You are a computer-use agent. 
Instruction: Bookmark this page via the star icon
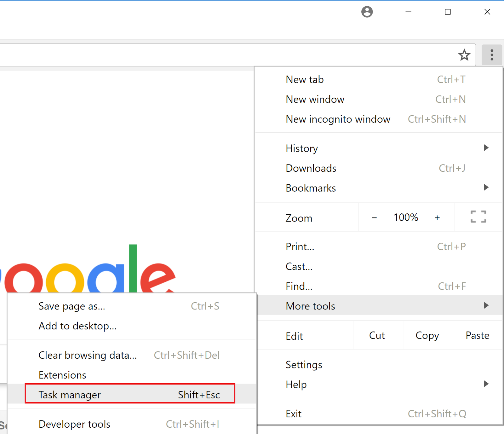[x=464, y=55]
